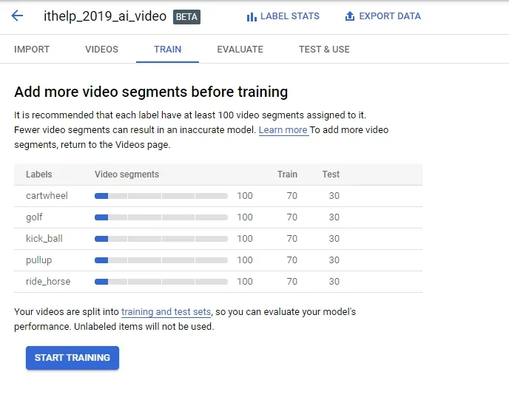Click the cartwheel Test value 30
The image size is (509, 420).
(x=334, y=196)
